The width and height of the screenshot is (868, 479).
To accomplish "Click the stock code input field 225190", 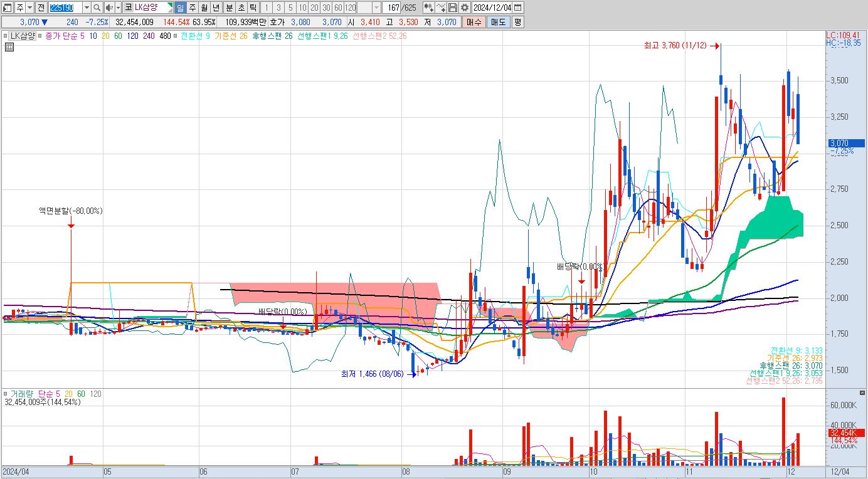I will [65, 8].
